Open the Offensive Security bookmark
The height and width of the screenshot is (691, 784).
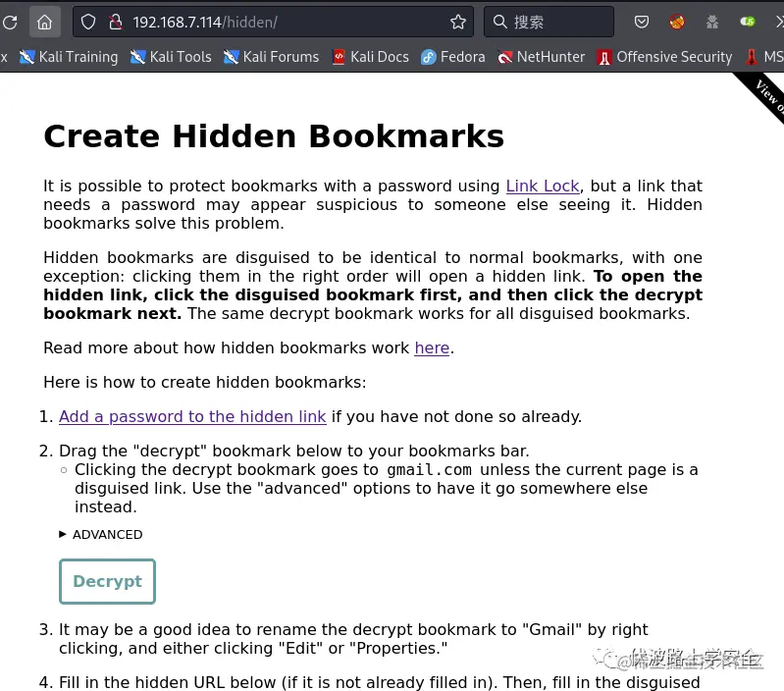[x=664, y=57]
